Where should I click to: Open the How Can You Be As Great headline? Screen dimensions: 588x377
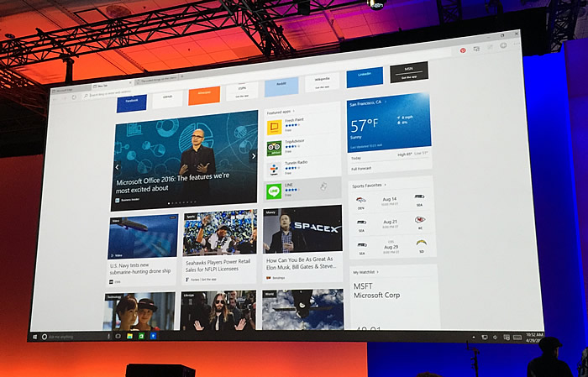tap(300, 263)
